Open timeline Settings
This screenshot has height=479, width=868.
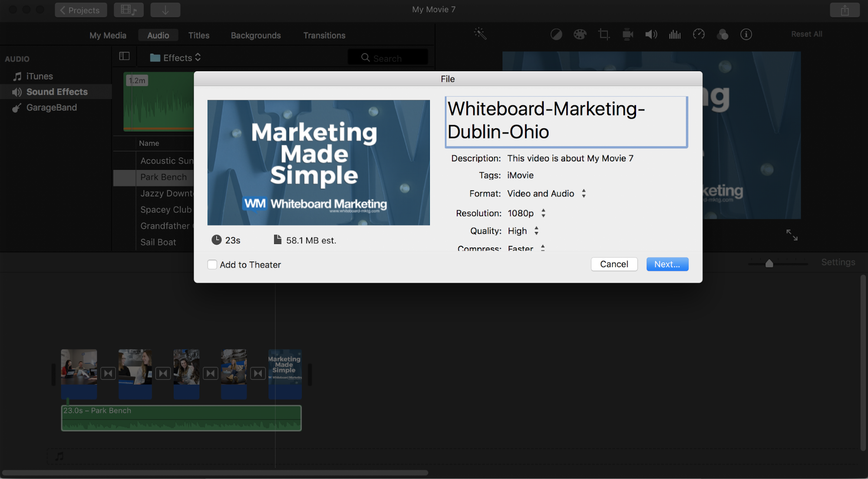click(x=838, y=262)
